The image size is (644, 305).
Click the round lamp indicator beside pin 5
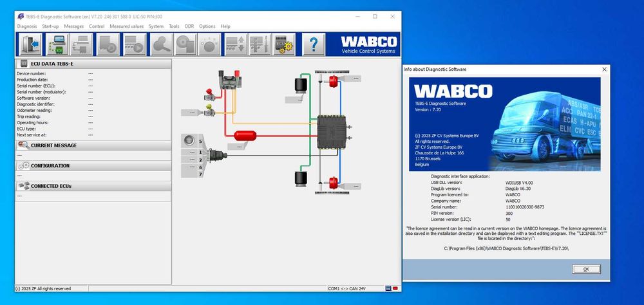click(x=189, y=140)
